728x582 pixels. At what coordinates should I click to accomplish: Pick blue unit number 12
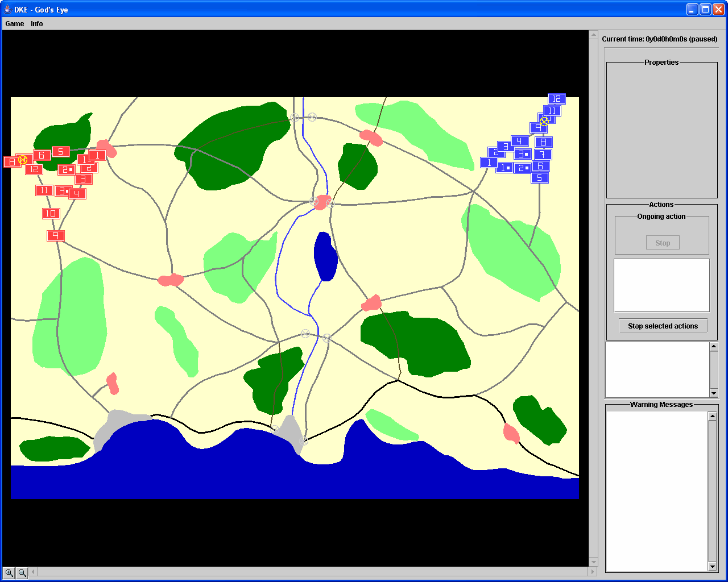tap(557, 99)
